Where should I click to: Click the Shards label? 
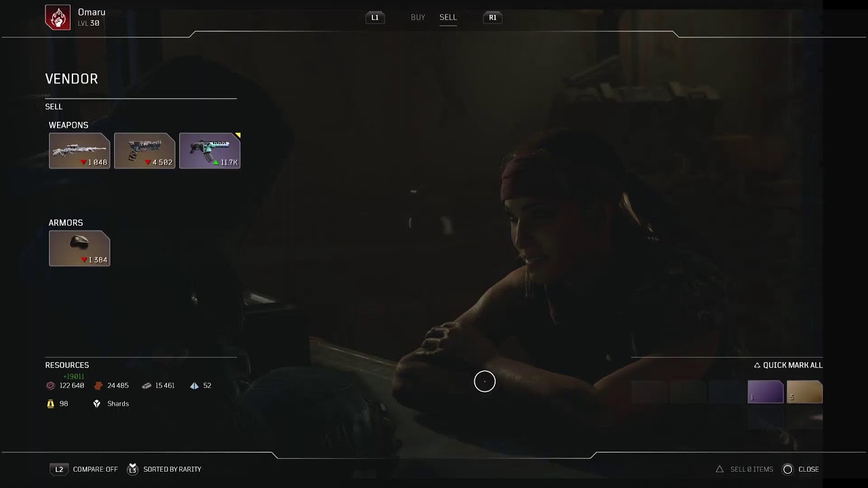click(x=118, y=404)
